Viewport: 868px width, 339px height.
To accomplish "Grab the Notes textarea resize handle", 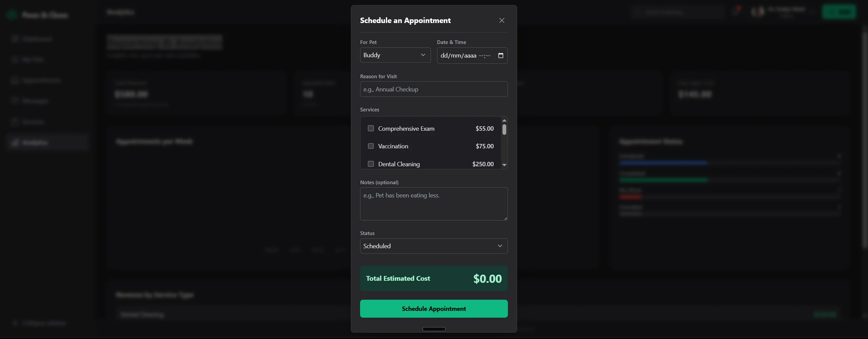I will (505, 218).
